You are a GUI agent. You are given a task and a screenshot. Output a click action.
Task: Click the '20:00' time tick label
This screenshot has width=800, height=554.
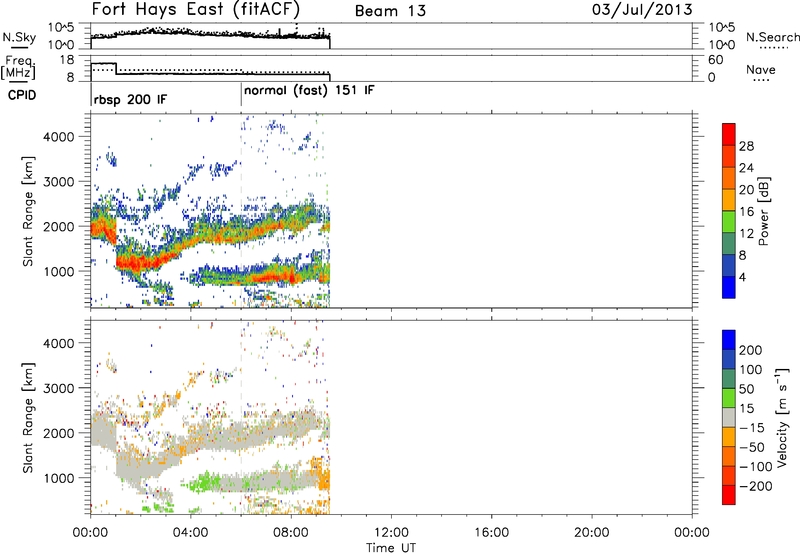click(591, 533)
